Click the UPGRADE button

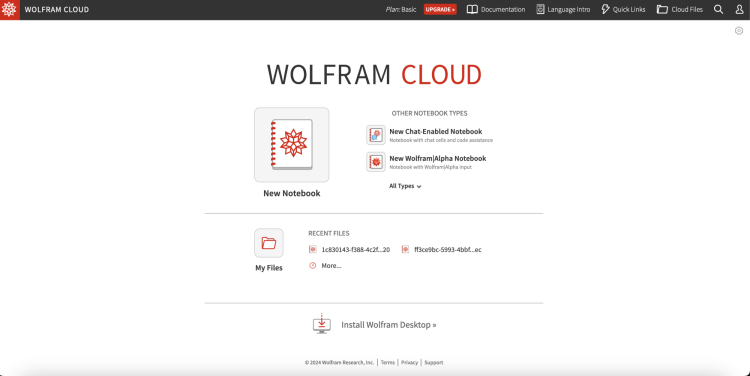[x=440, y=10]
